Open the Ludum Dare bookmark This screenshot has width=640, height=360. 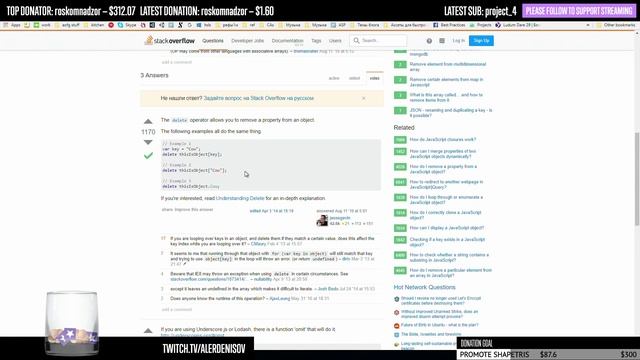[x=518, y=25]
